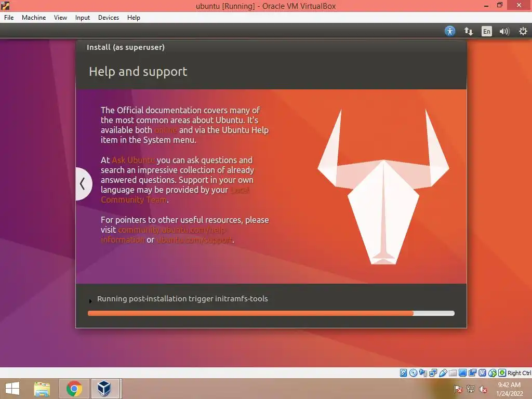Open the View menu

click(60, 18)
